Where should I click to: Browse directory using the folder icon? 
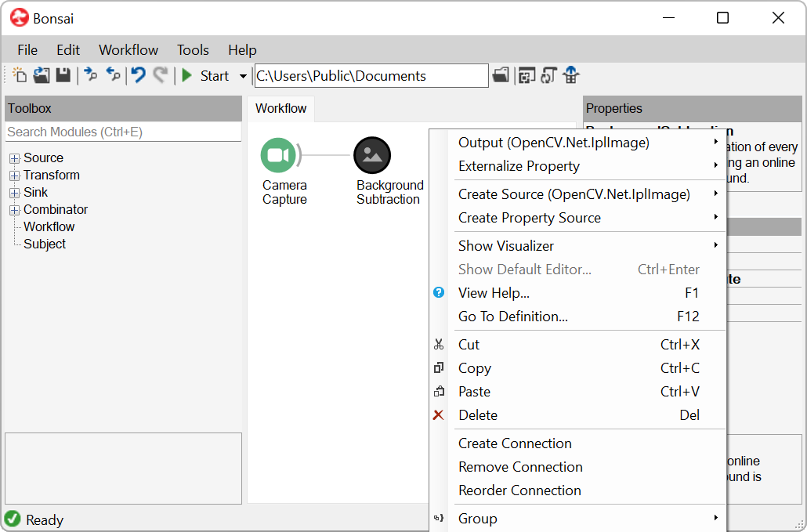(x=500, y=75)
